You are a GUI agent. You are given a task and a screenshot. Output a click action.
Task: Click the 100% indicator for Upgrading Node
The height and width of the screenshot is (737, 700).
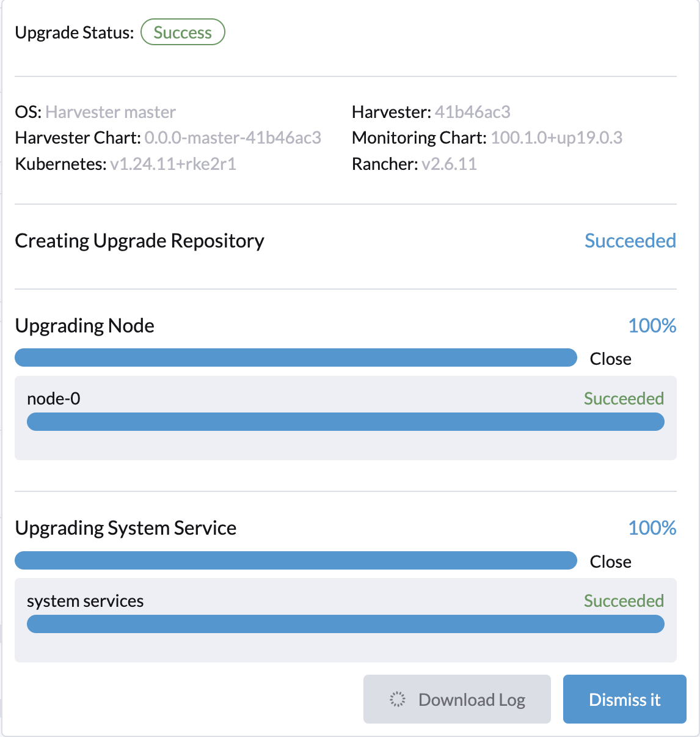pyautogui.click(x=652, y=326)
